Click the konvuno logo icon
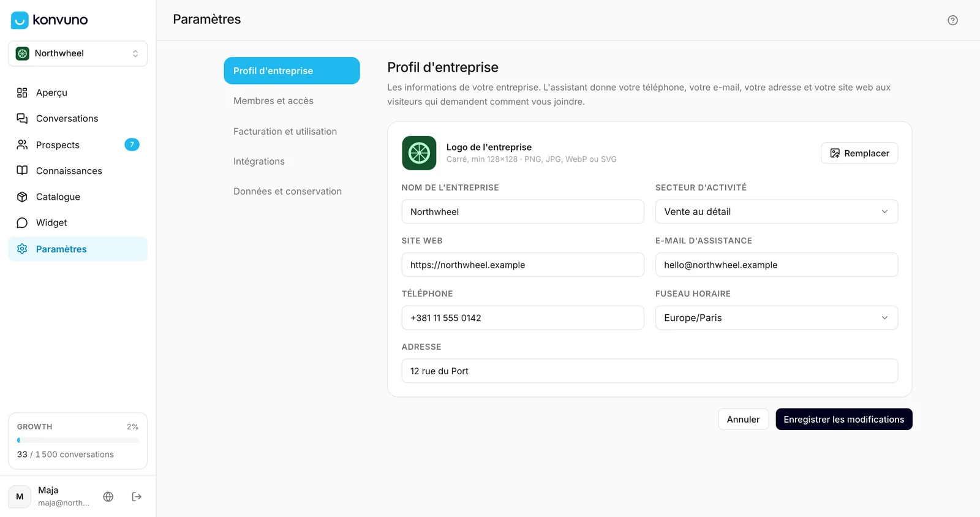Viewport: 980px width, 517px height. pos(20,20)
